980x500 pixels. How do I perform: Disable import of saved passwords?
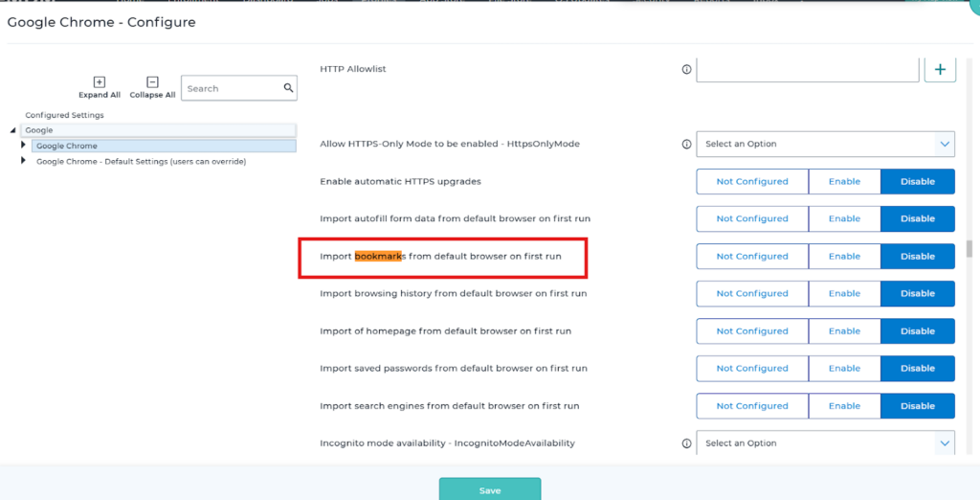[x=917, y=368]
